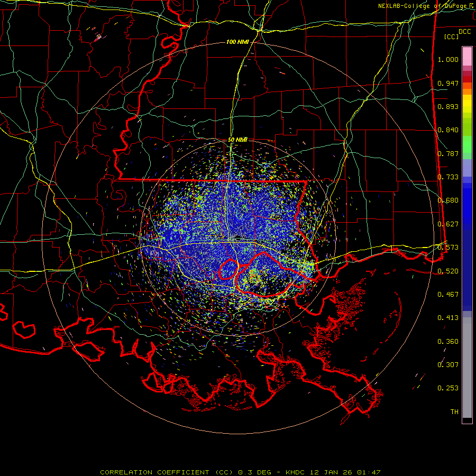Select the 0.893 legend value

[448, 106]
